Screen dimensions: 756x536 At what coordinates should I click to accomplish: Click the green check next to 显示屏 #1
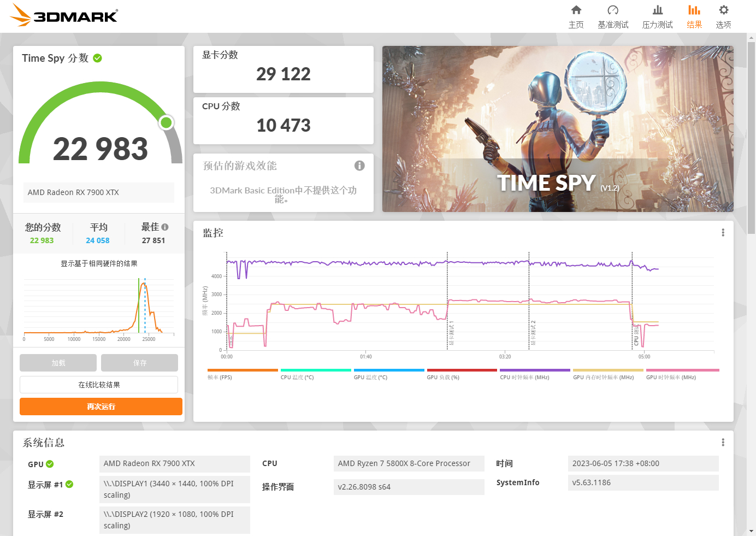[x=69, y=484]
